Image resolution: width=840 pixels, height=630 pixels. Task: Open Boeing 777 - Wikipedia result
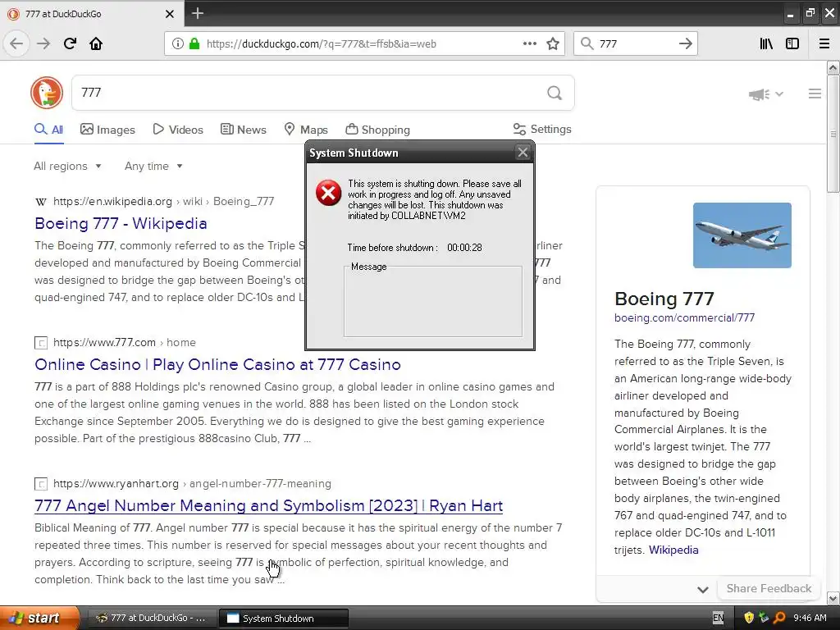tap(121, 223)
